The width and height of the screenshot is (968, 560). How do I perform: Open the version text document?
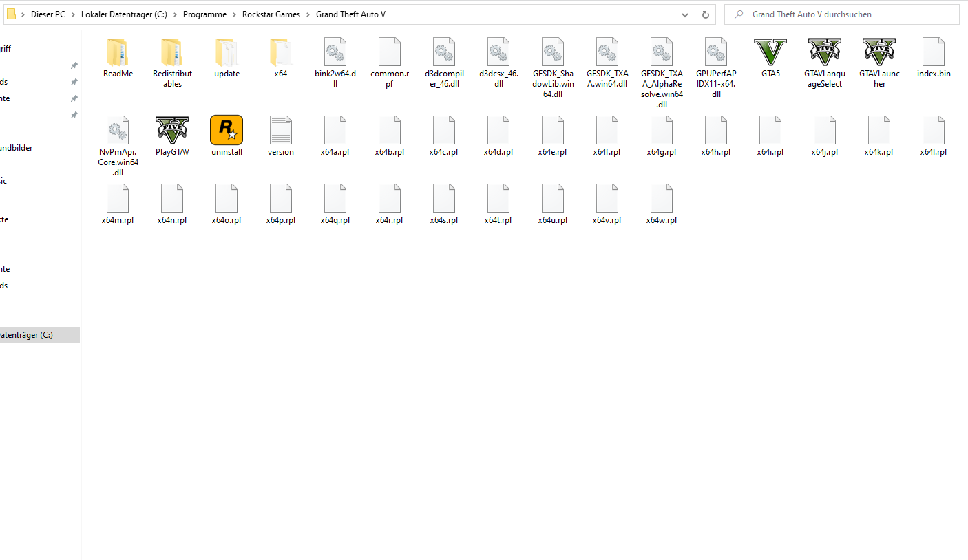pos(281,131)
